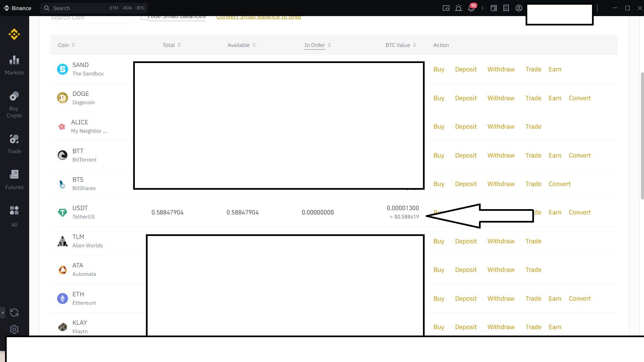Image resolution: width=644 pixels, height=362 pixels.
Task: Click the ALICE flower coin icon
Action: [x=62, y=127]
